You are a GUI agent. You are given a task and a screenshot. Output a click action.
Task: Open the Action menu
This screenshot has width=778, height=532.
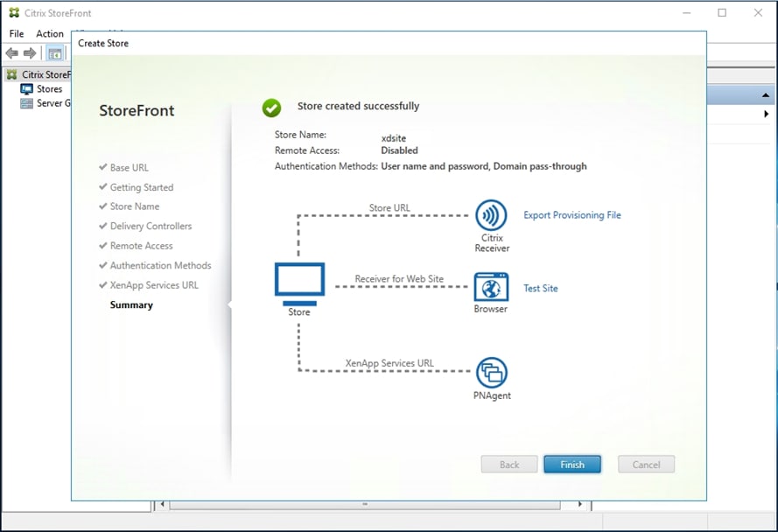click(50, 34)
